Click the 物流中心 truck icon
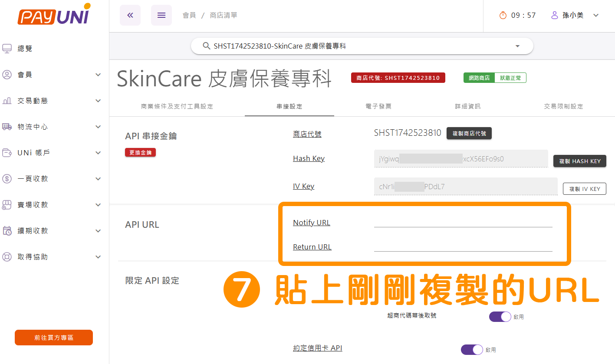The width and height of the screenshot is (615, 364). 7,127
